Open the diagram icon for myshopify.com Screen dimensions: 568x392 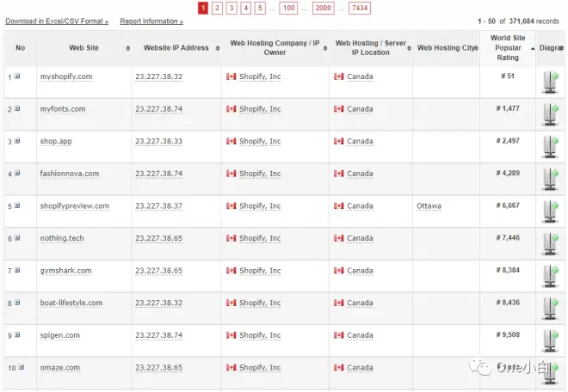549,81
